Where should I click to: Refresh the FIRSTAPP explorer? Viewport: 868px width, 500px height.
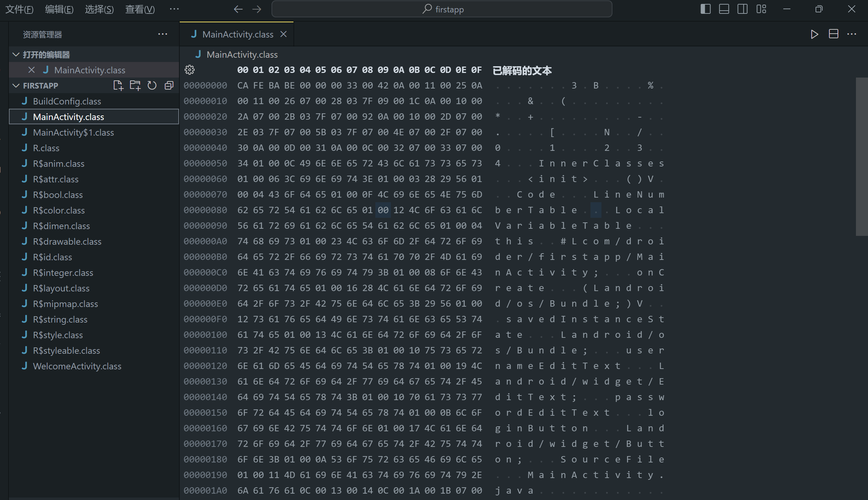pos(152,85)
